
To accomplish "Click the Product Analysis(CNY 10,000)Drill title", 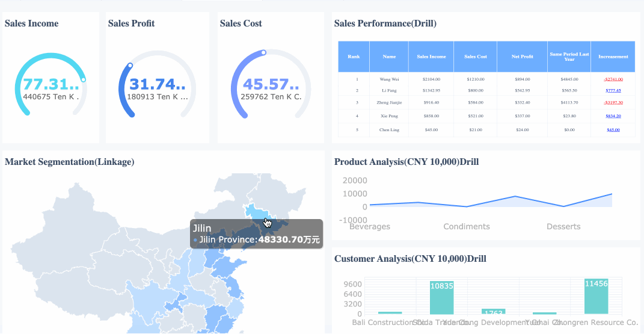I will tap(406, 162).
